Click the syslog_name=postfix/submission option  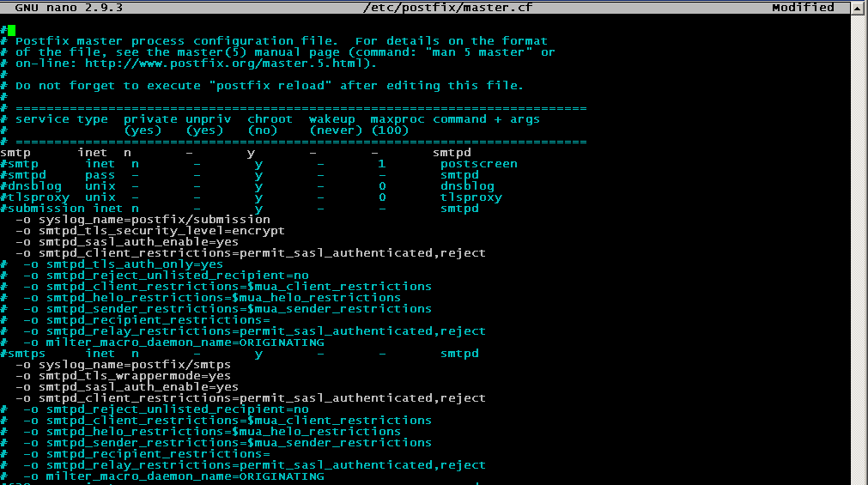coord(154,220)
